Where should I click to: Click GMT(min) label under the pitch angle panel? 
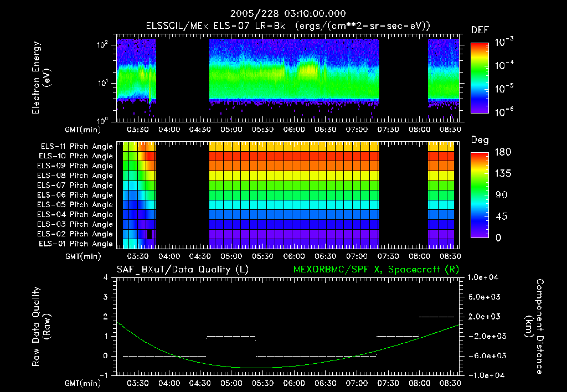coord(83,257)
